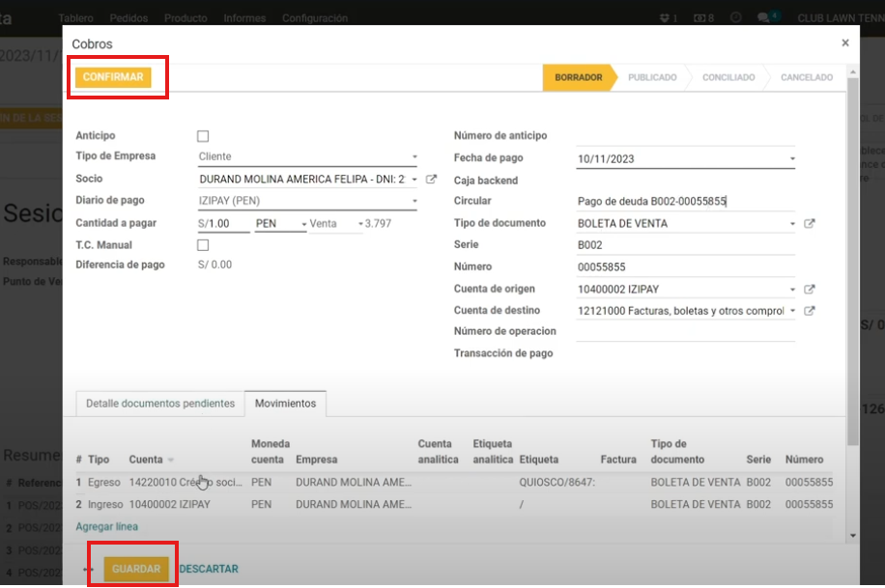Open external link for Socio partner
The image size is (885, 588).
point(431,179)
